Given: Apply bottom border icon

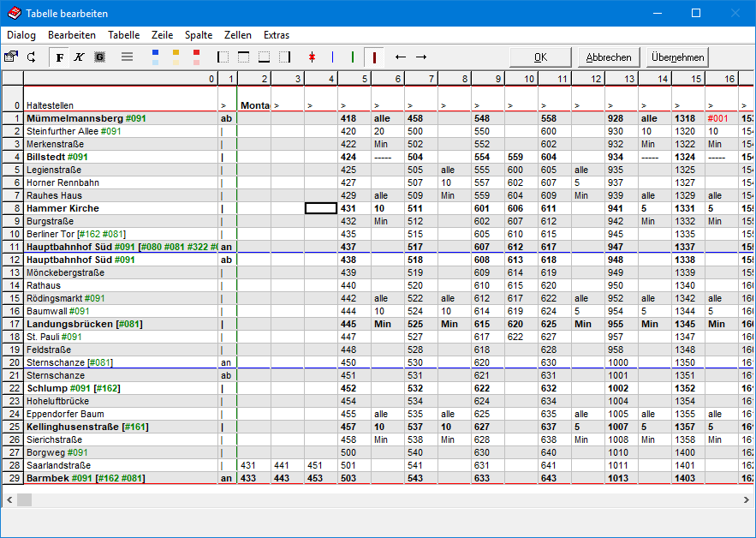Looking at the screenshot, I should [x=265, y=57].
